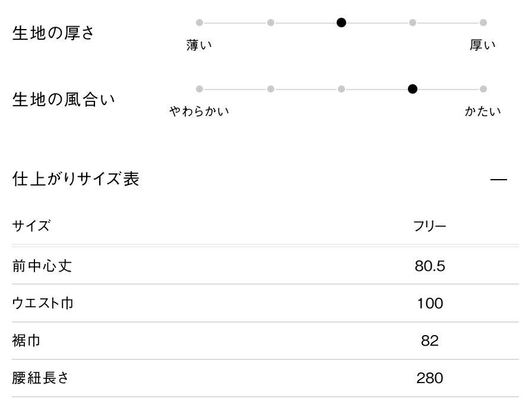Click the 仕上がりサイズ表 section heading
The width and height of the screenshot is (532, 408).
click(x=76, y=179)
